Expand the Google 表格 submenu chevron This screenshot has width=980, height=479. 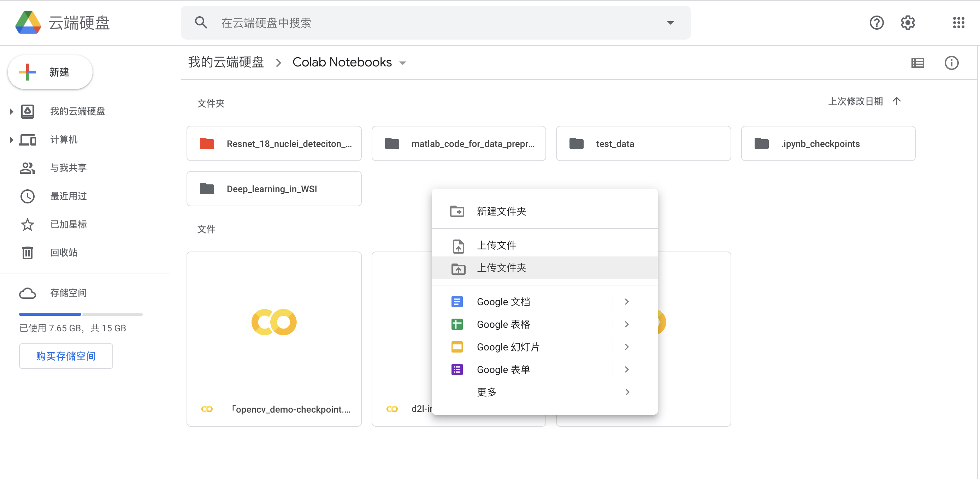point(627,324)
